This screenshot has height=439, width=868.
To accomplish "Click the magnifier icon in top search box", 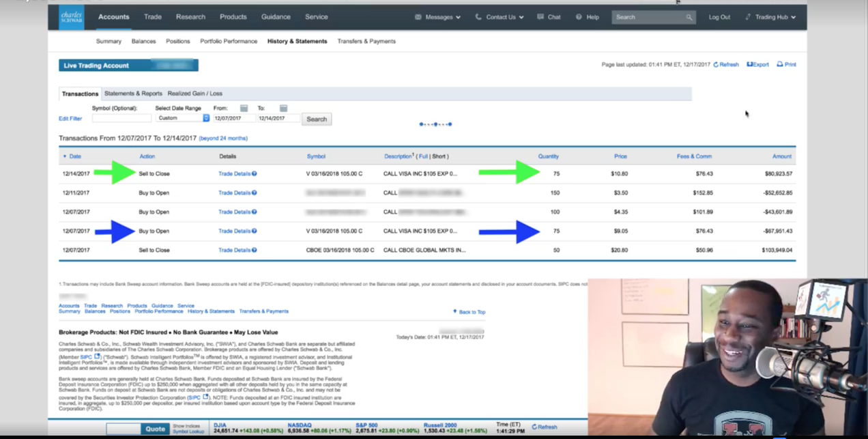I will click(689, 17).
